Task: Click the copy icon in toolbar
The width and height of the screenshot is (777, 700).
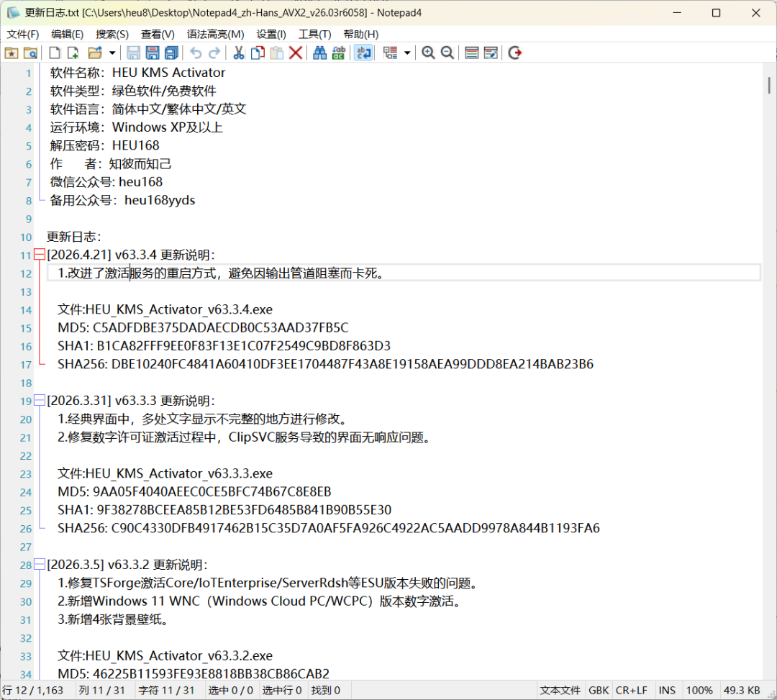Action: pyautogui.click(x=258, y=53)
